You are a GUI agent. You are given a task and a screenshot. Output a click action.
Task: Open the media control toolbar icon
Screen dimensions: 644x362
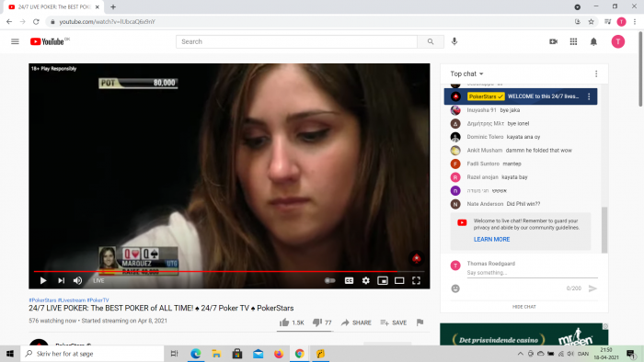click(608, 22)
